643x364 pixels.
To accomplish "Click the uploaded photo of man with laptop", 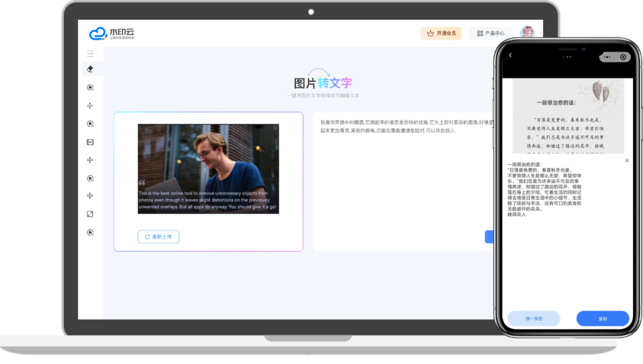I will click(208, 169).
